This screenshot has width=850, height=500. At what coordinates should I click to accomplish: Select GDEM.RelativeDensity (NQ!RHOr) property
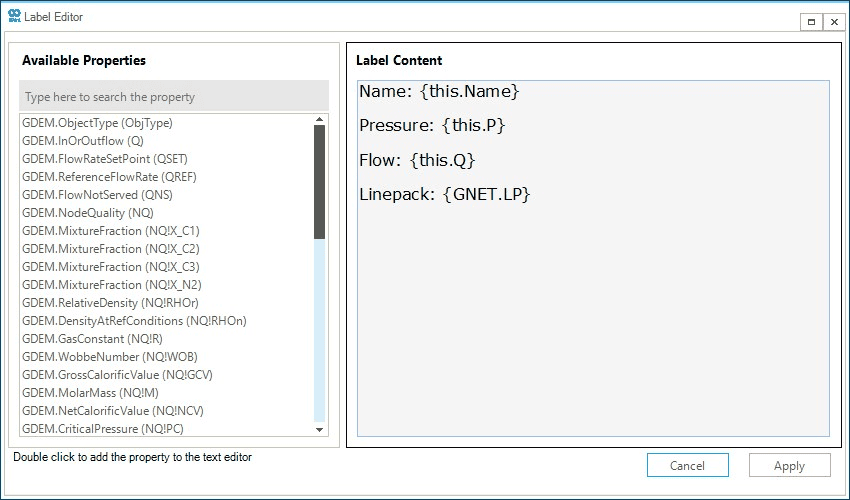[110, 303]
